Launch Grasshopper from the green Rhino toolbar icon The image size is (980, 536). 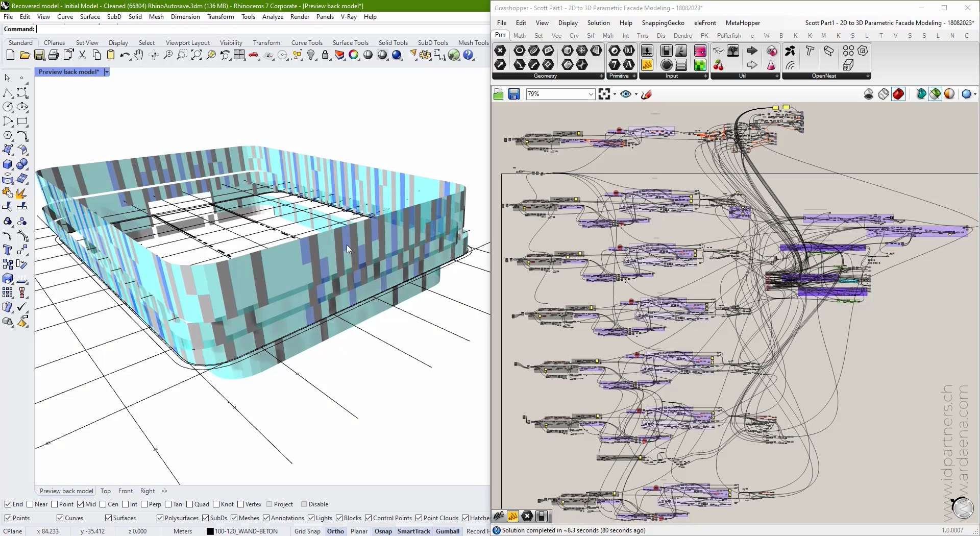[x=454, y=55]
